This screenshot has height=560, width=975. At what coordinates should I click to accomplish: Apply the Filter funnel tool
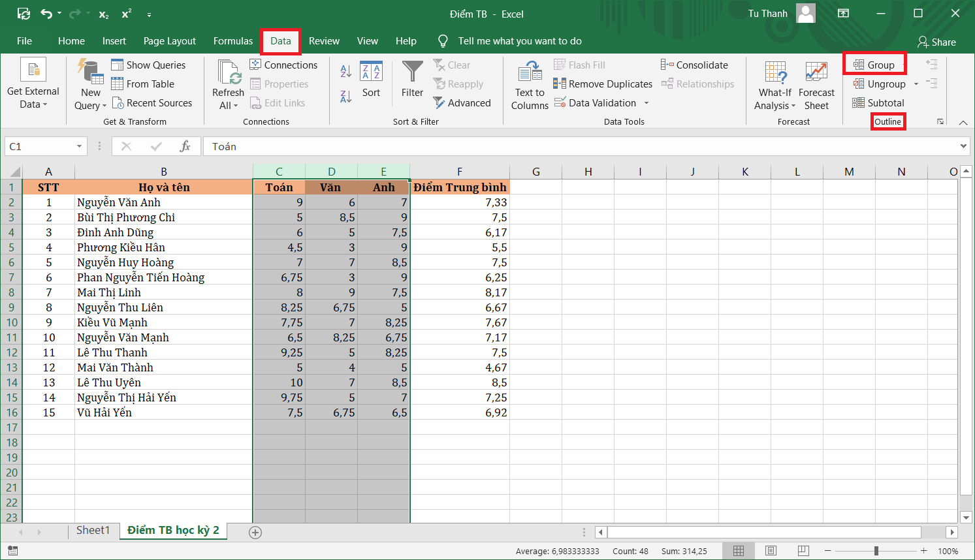click(412, 80)
